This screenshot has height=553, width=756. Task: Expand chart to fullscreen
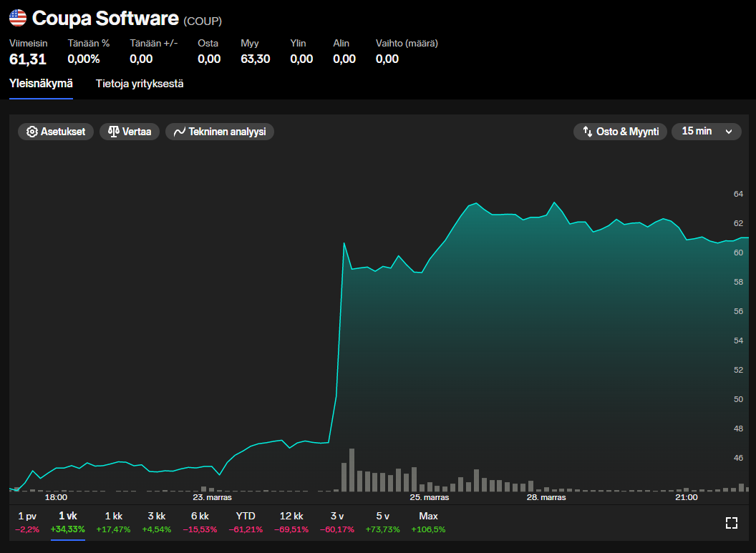point(731,523)
